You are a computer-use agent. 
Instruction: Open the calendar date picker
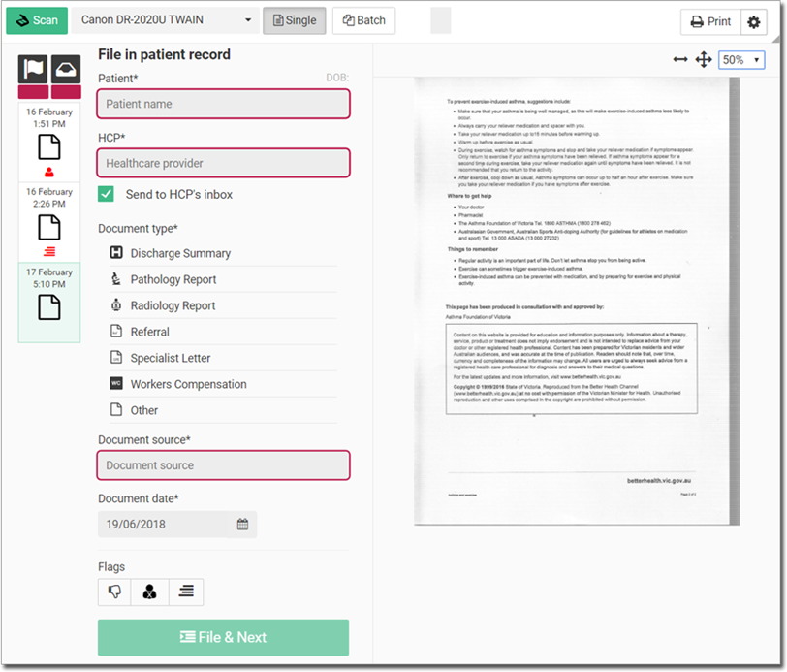tap(242, 524)
